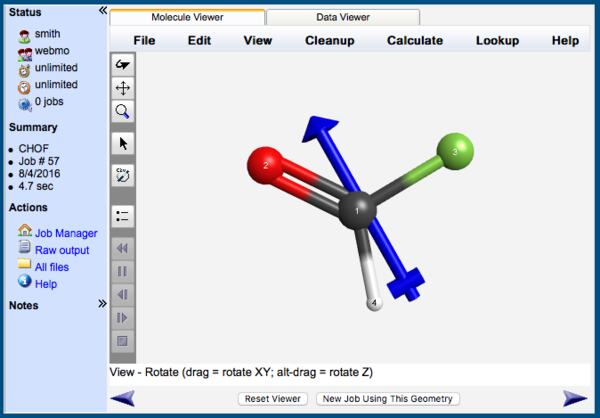Choose the Select arrow tool
Image resolution: width=600 pixels, height=418 pixels.
coord(123,143)
